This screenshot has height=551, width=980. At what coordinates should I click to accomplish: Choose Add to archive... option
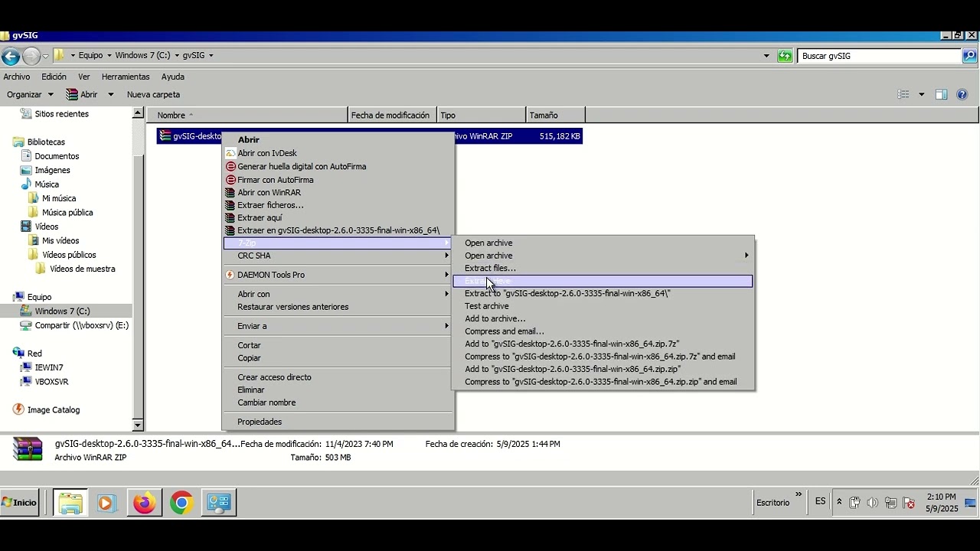(603, 318)
